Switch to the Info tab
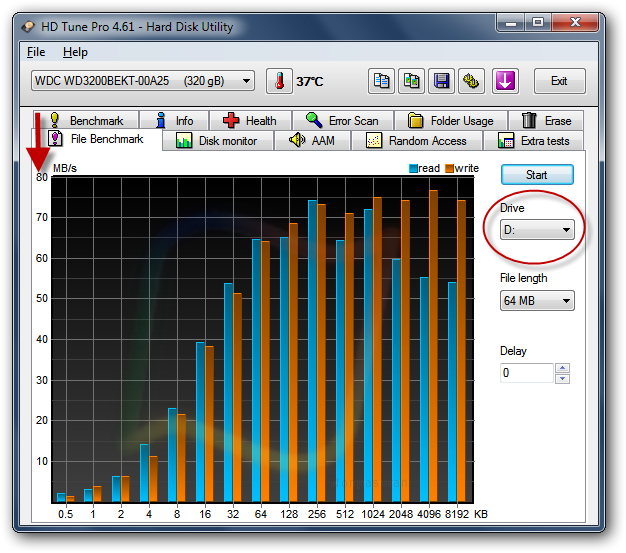 pos(174,120)
